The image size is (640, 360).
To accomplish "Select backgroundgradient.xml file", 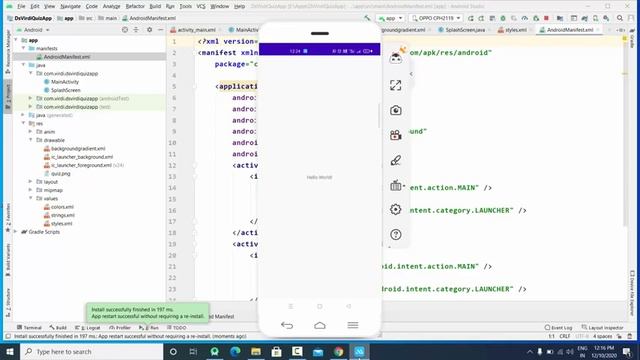I will (78, 149).
